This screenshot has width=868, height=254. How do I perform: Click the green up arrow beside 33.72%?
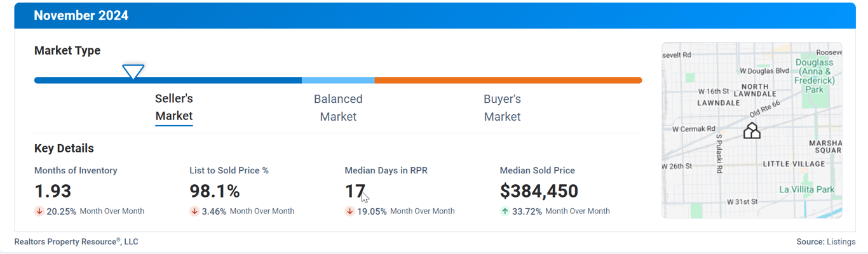[505, 211]
